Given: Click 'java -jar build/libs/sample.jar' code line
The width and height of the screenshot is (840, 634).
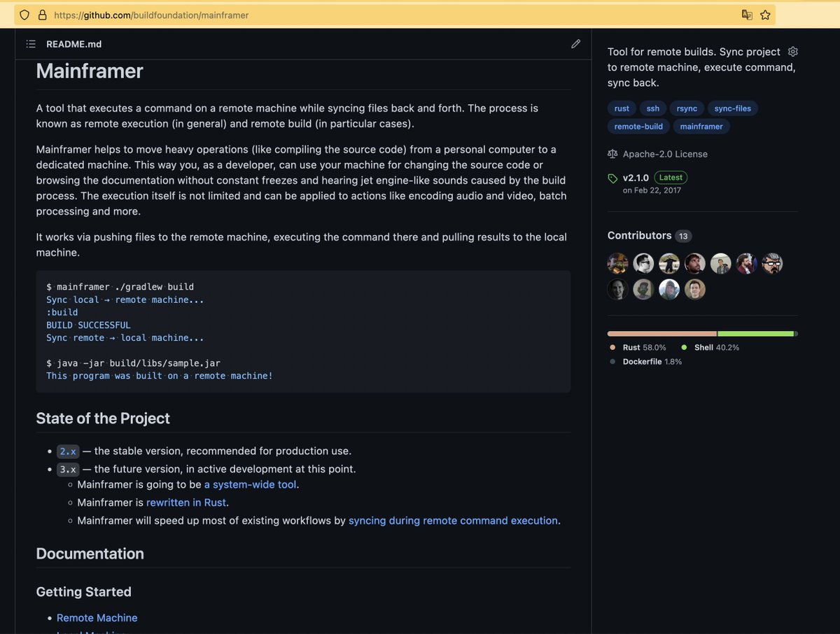Looking at the screenshot, I should pos(133,363).
